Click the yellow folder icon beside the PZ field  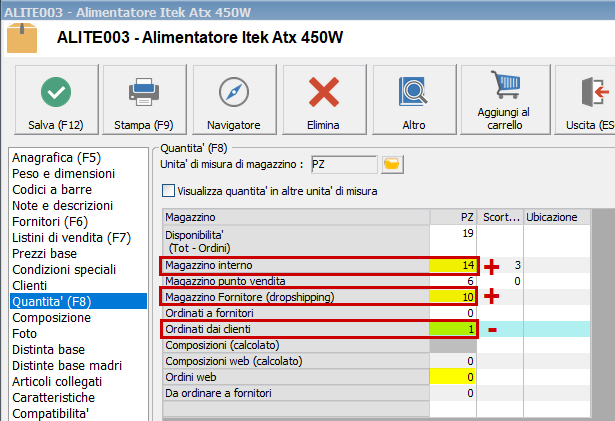[392, 164]
